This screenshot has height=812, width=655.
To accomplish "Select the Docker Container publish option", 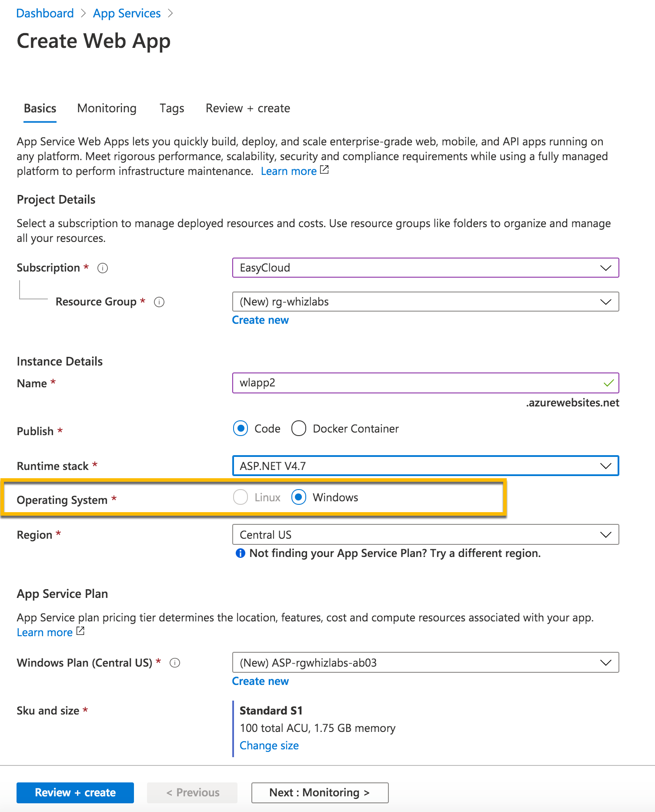I will point(299,429).
